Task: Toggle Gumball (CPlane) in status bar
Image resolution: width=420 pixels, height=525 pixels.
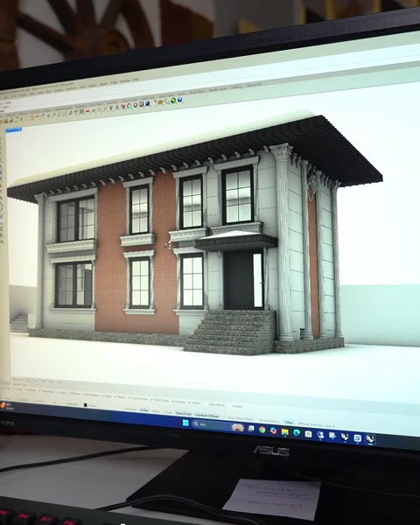Action: tap(207, 415)
